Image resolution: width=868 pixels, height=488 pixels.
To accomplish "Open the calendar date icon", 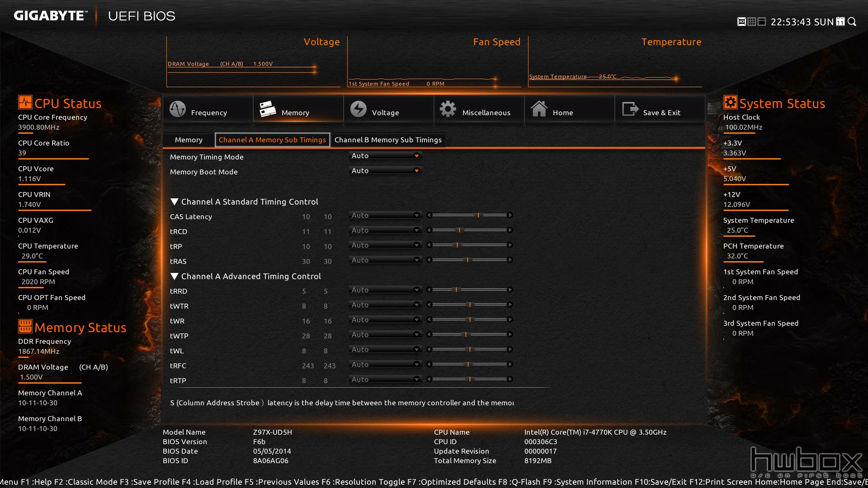I will 840,22.
